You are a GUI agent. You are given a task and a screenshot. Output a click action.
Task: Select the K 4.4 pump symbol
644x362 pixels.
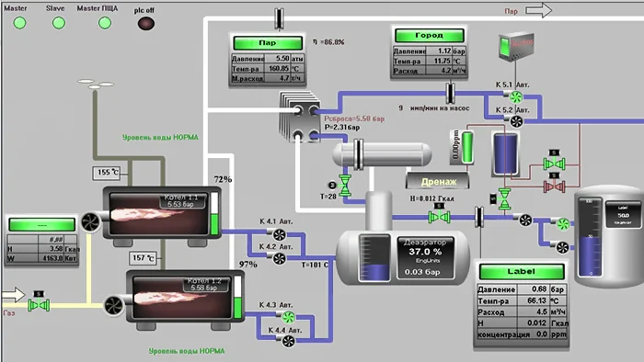click(x=288, y=341)
